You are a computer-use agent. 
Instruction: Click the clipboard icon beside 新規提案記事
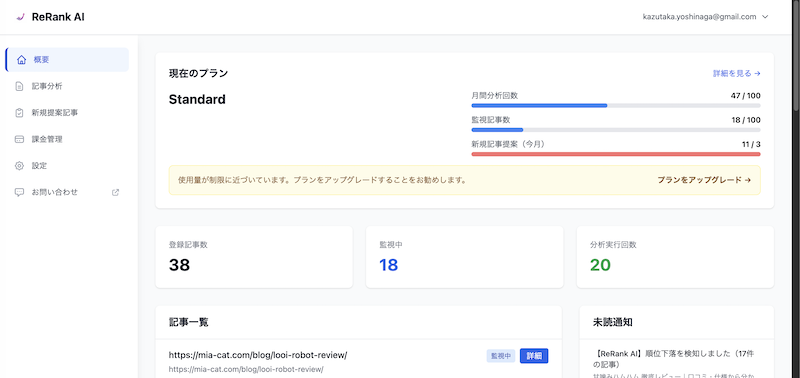coord(19,113)
